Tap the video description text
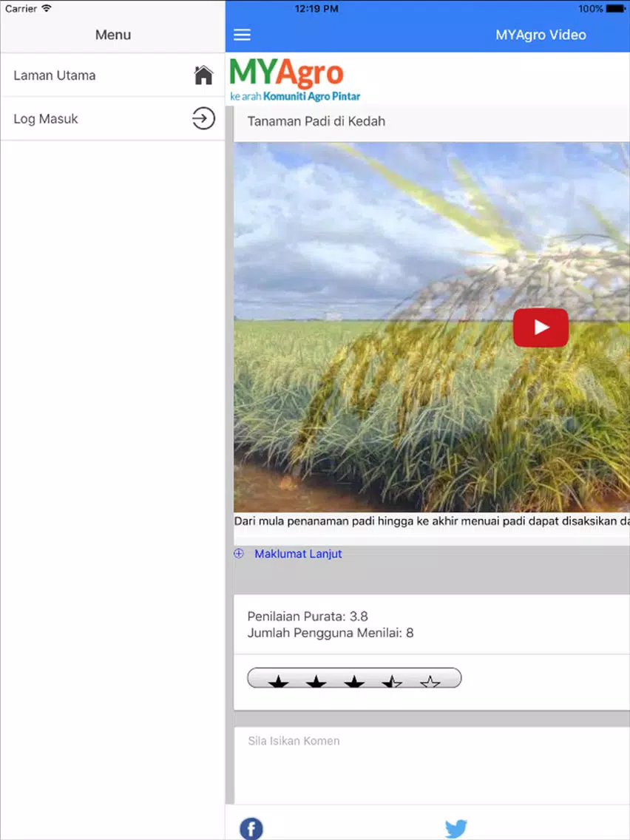This screenshot has width=630, height=840. click(432, 521)
